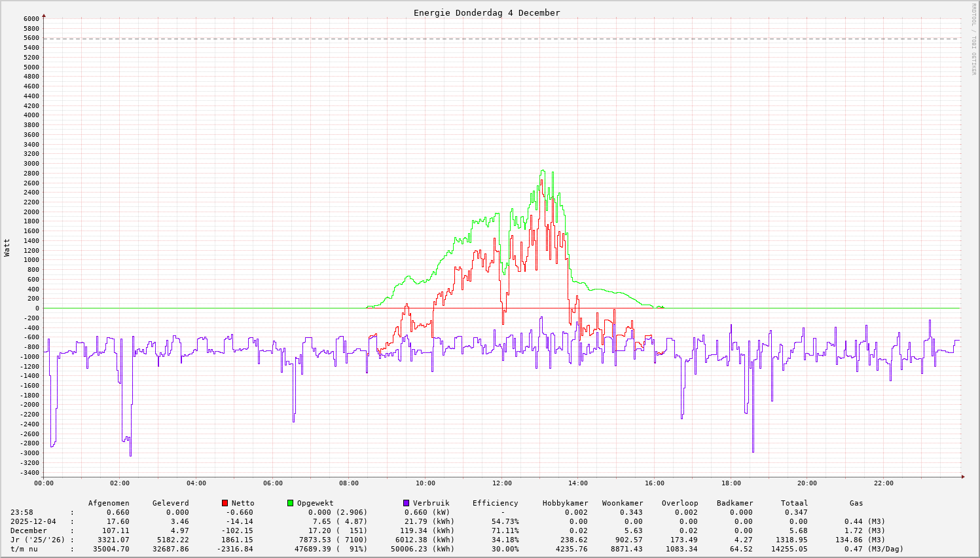Click the 12:00 time axis label

501,483
